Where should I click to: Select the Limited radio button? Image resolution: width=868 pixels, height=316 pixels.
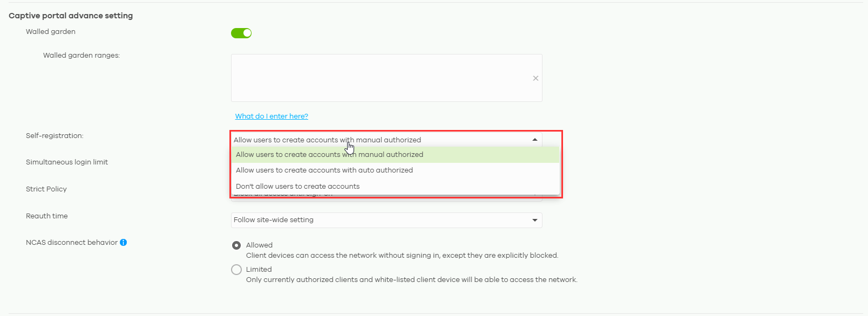pos(236,270)
